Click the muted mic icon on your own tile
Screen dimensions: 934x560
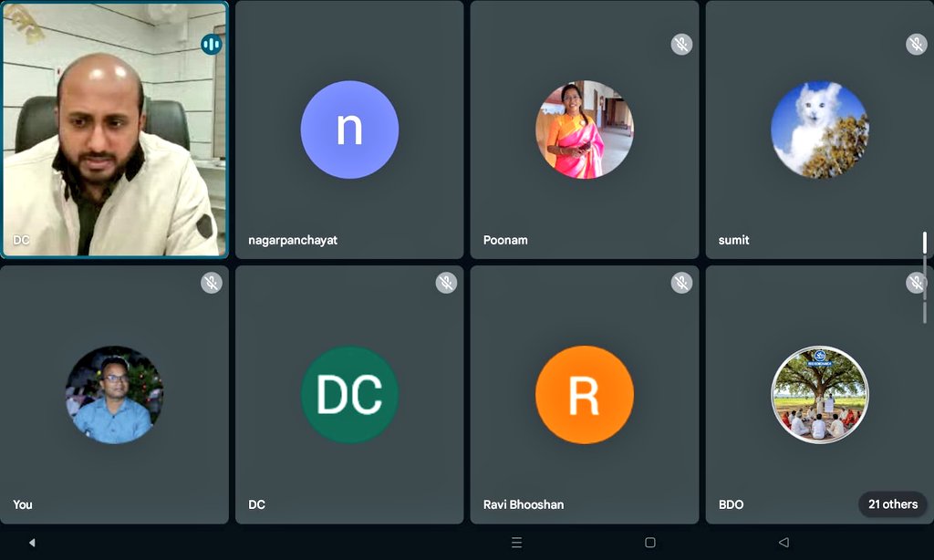(212, 283)
